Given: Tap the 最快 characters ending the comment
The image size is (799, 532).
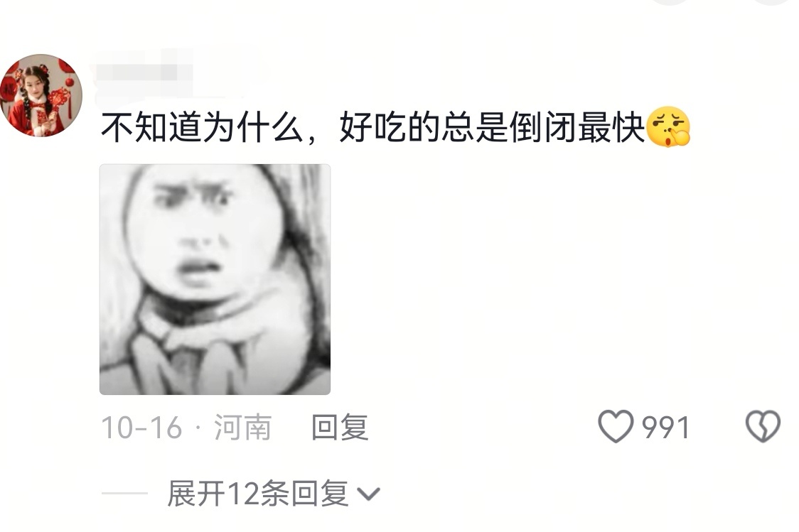Looking at the screenshot, I should (611, 127).
